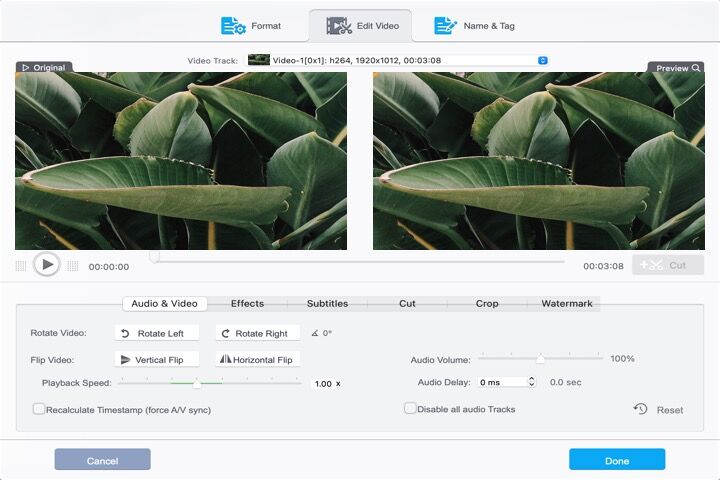Click Rotate Right button
The height and width of the screenshot is (480, 720).
pyautogui.click(x=258, y=333)
